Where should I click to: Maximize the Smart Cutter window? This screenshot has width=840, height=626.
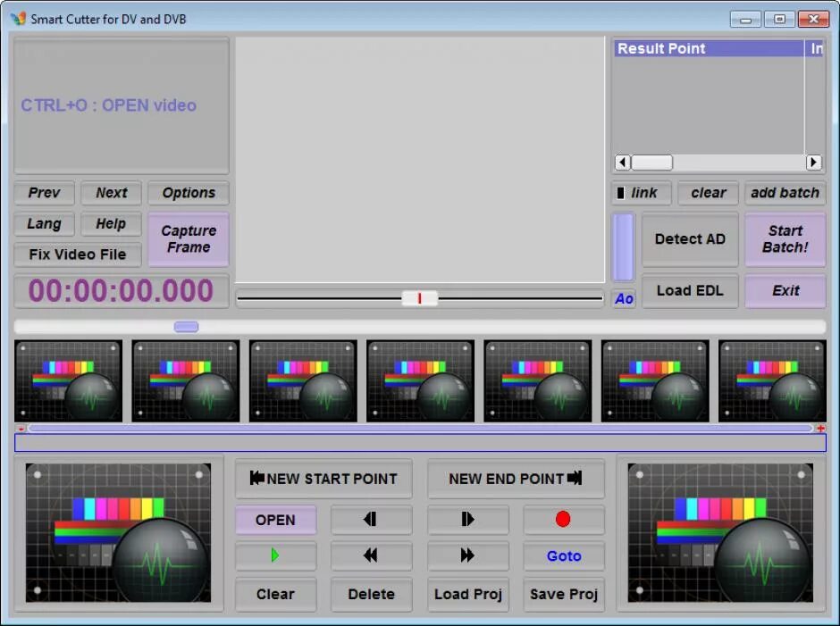779,20
